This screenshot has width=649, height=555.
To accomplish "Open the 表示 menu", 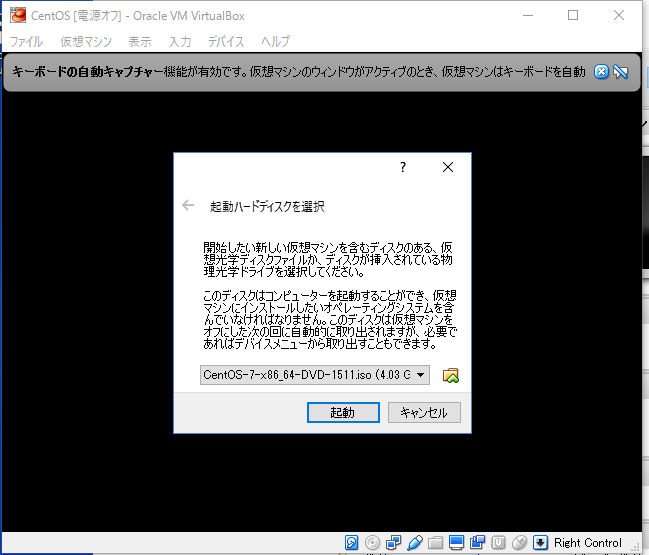I will click(140, 41).
